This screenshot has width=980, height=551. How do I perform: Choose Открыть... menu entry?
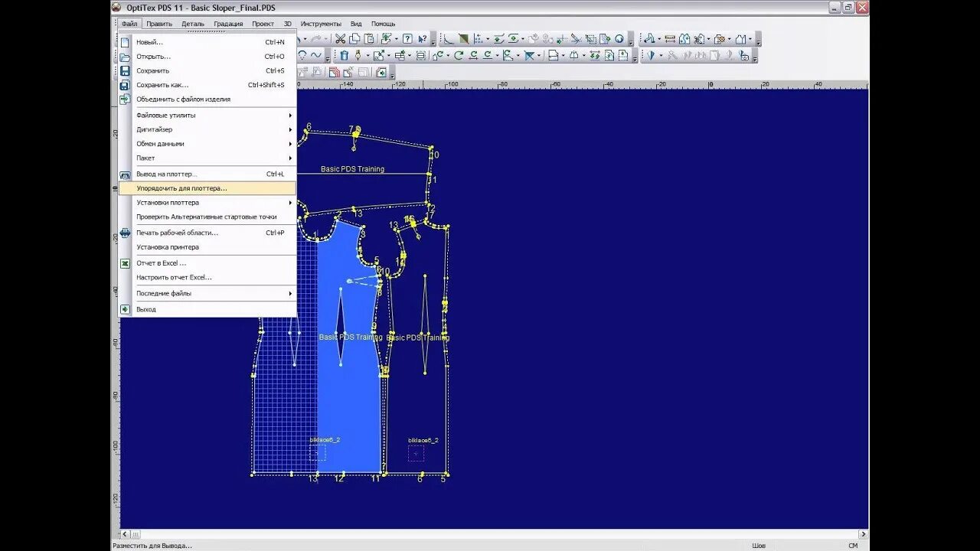tap(207, 57)
